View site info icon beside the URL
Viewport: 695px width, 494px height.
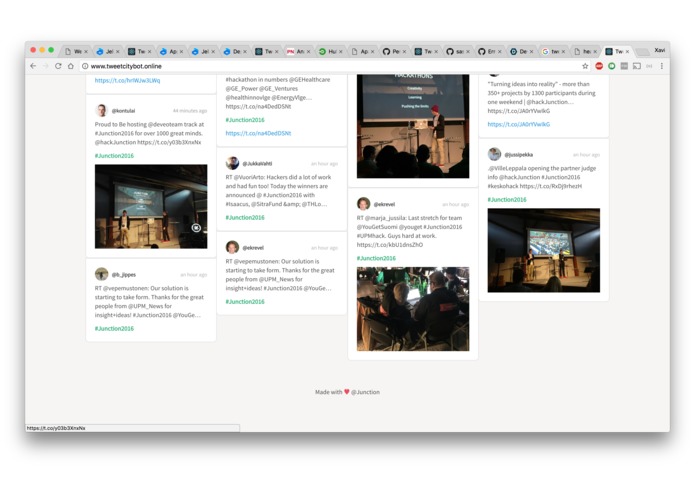(x=85, y=66)
